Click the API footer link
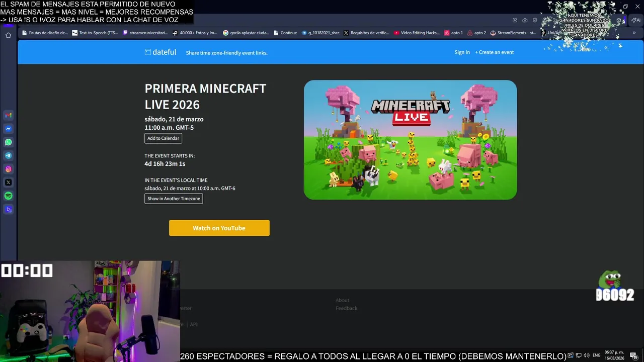The width and height of the screenshot is (644, 362). click(194, 324)
